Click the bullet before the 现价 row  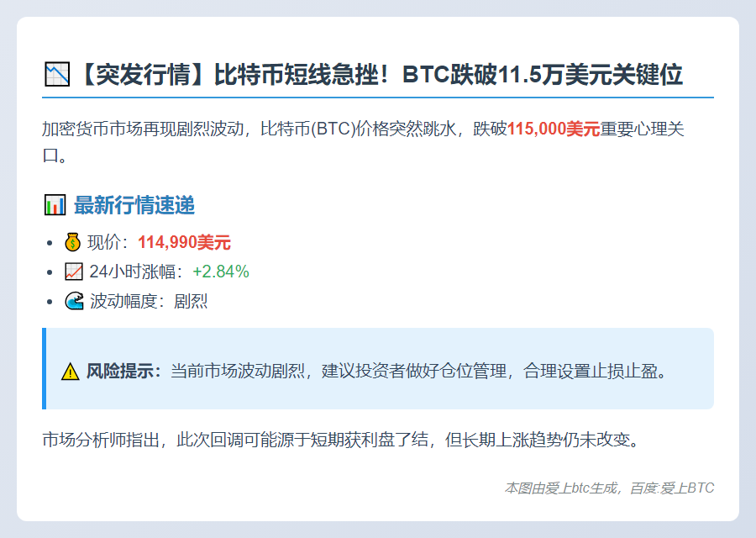pyautogui.click(x=48, y=241)
